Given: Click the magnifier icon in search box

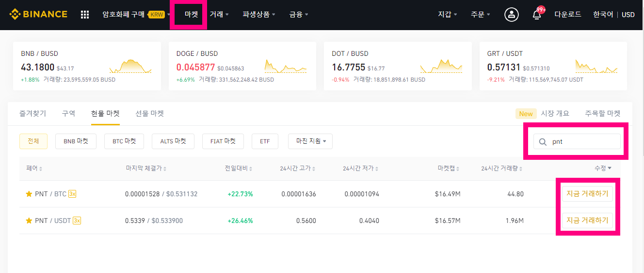Looking at the screenshot, I should pyautogui.click(x=543, y=142).
